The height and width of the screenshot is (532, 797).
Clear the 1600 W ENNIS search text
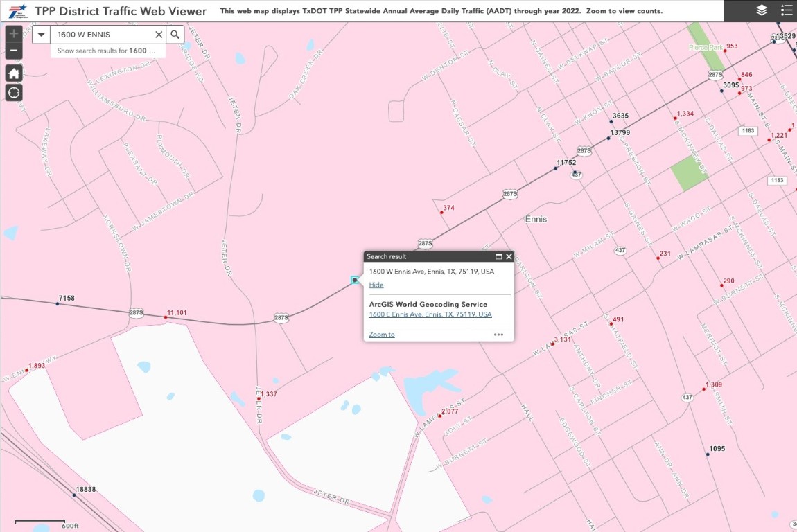[x=159, y=35]
